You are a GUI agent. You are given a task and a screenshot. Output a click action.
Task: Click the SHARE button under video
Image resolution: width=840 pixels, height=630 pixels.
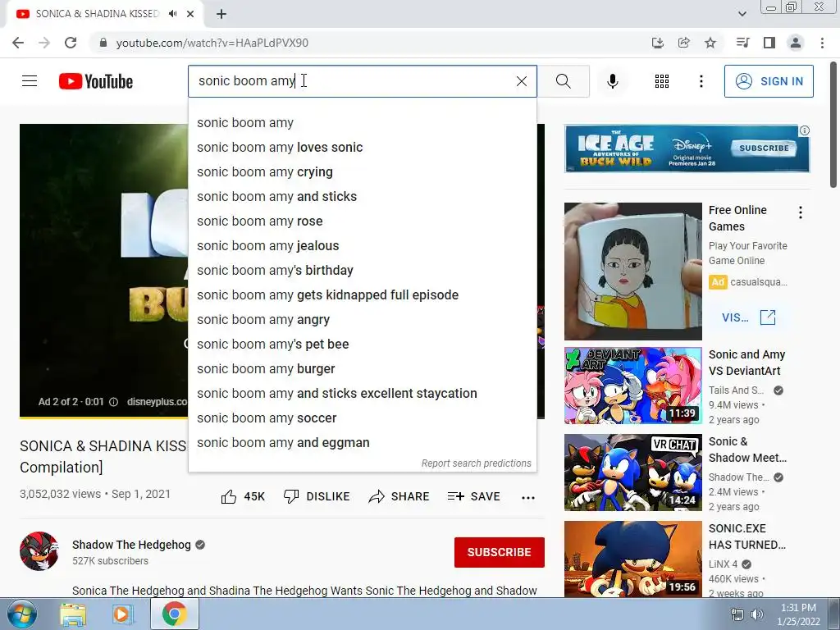tap(399, 496)
